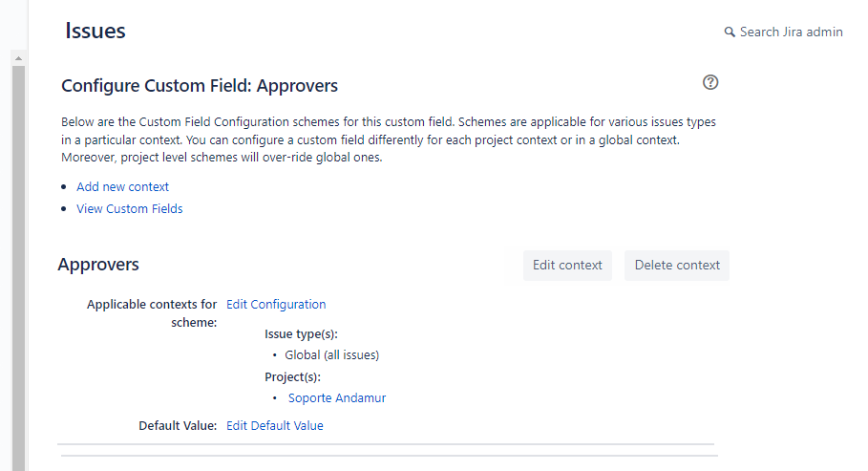Click the Configure Custom Field: Approvers title
This screenshot has height=471, width=868.
[200, 86]
